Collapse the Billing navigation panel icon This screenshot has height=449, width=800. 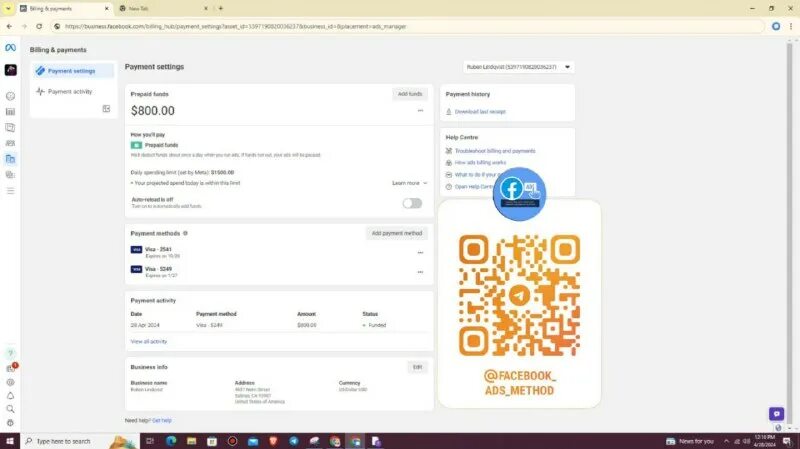[x=106, y=109]
